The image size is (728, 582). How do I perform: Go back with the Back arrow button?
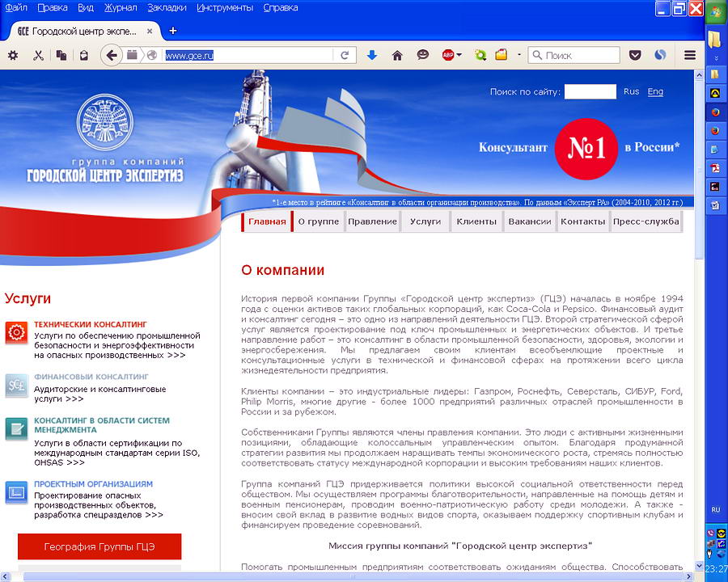click(111, 56)
